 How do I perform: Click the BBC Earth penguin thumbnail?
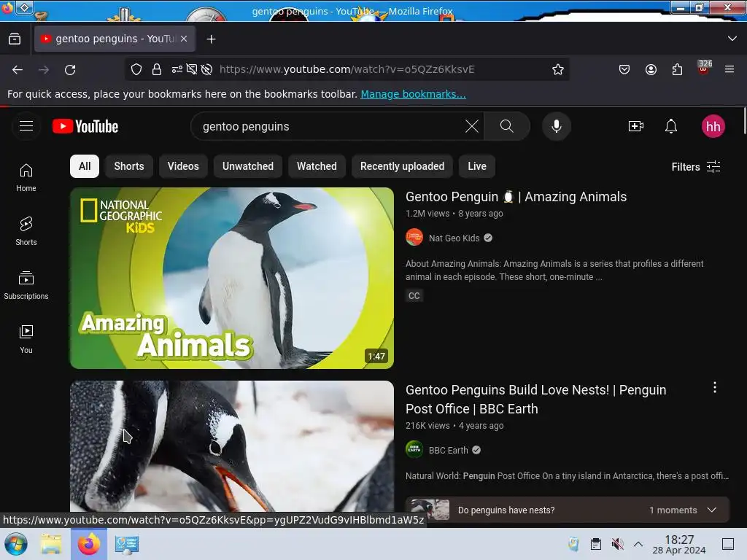click(232, 446)
